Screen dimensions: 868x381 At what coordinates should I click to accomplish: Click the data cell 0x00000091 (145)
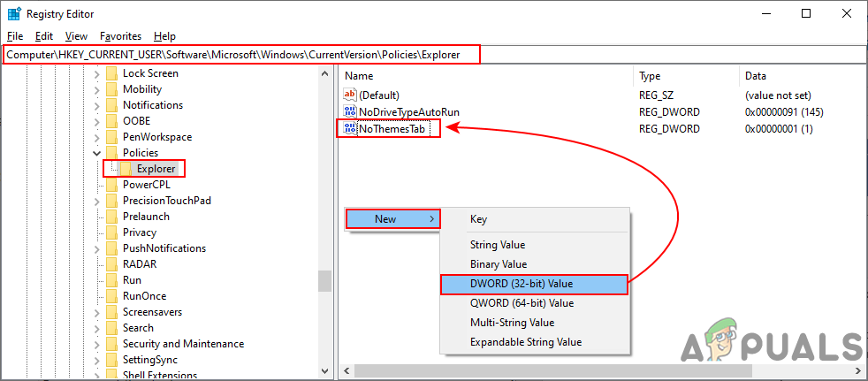(x=784, y=112)
